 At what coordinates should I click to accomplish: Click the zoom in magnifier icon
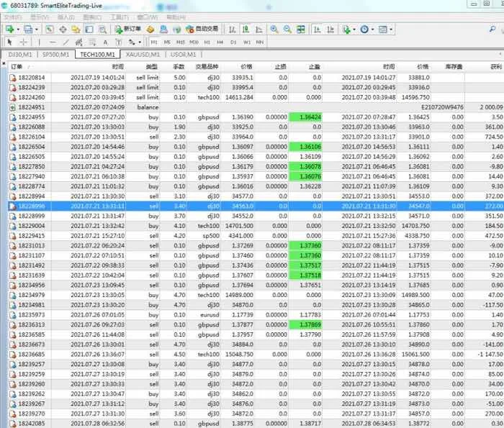point(274,29)
